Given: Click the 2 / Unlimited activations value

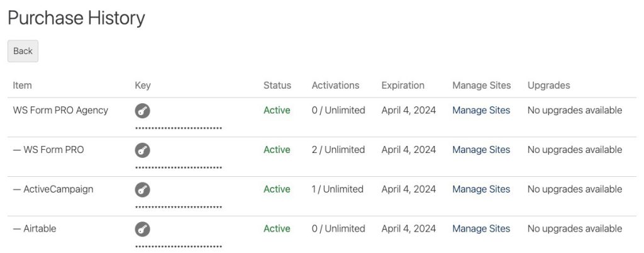Looking at the screenshot, I should click(338, 150).
